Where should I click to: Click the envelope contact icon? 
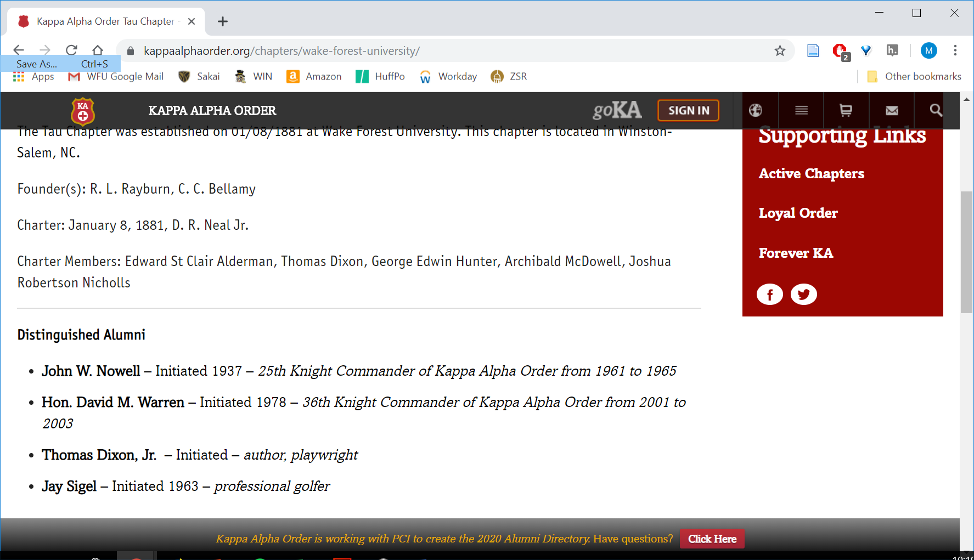[x=892, y=110]
